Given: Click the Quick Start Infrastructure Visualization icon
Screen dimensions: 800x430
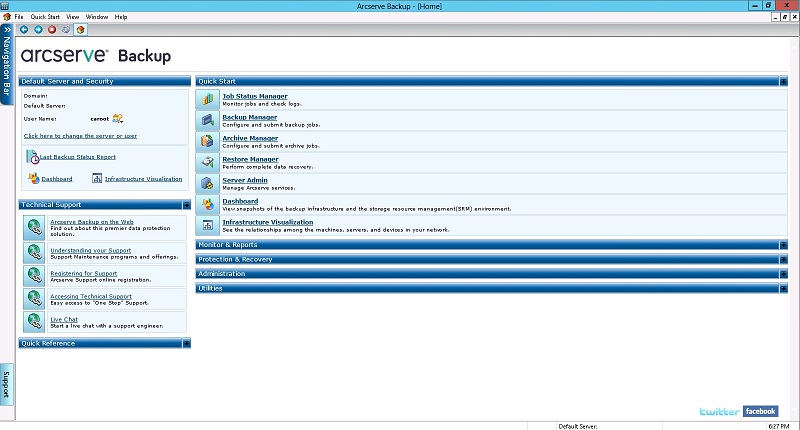Looking at the screenshot, I should (x=208, y=225).
